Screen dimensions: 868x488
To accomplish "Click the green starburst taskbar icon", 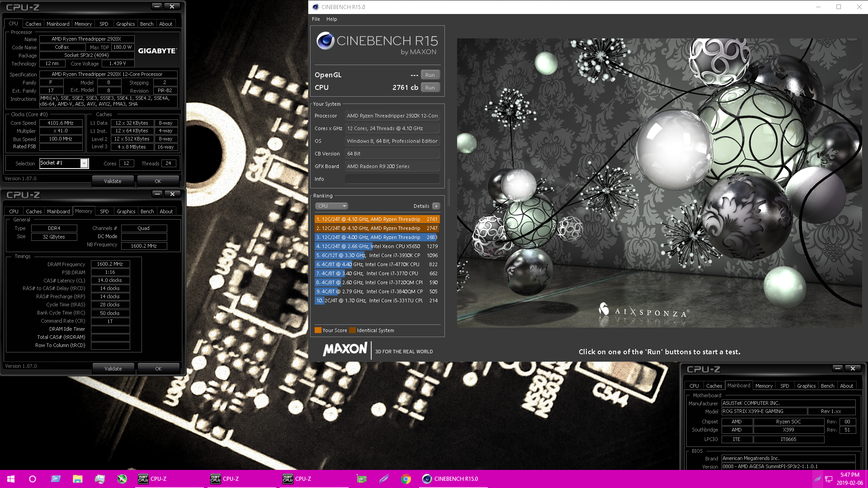I will (122, 479).
